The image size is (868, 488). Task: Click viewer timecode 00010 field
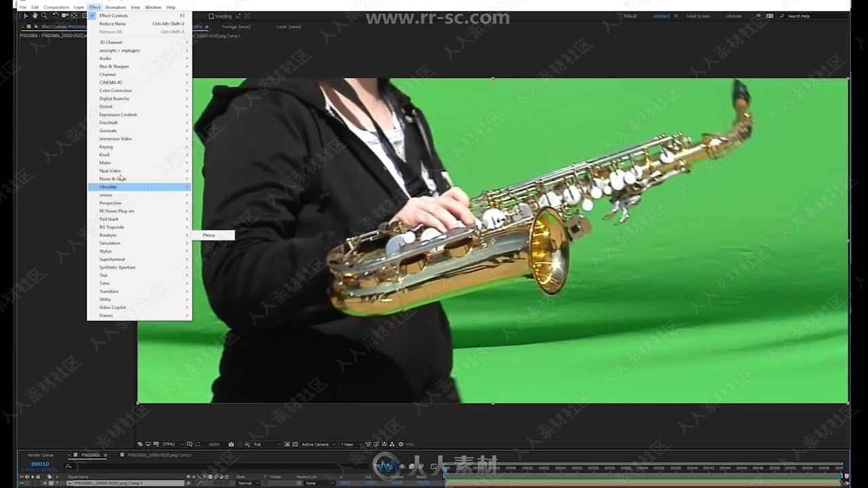pyautogui.click(x=214, y=445)
